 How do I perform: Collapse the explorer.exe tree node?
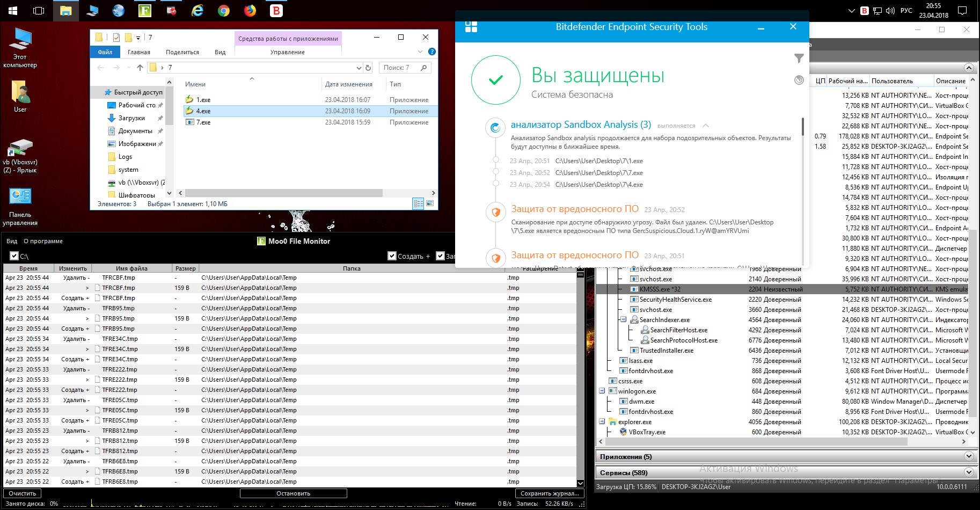602,421
